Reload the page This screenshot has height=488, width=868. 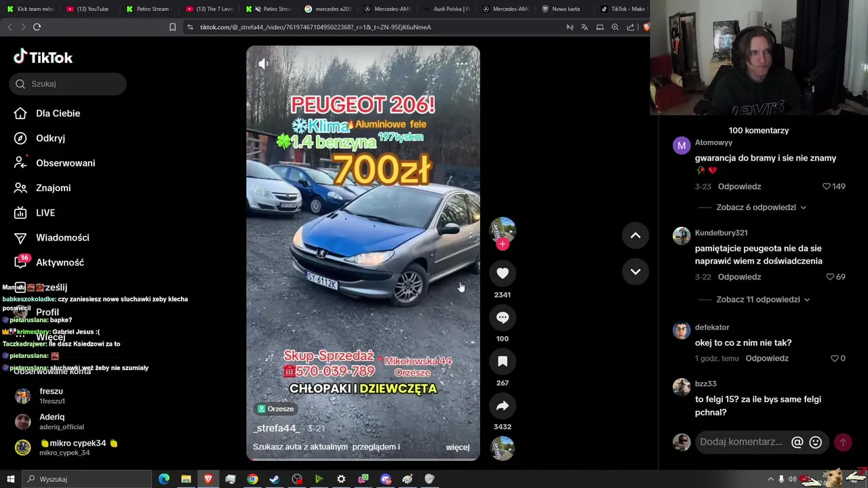coord(37,27)
